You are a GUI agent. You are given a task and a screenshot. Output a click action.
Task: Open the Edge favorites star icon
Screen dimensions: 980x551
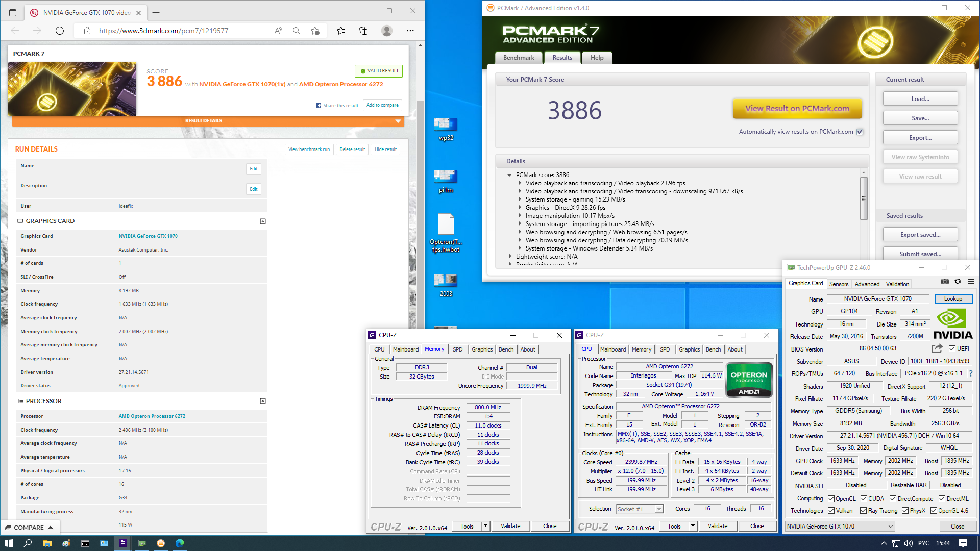pyautogui.click(x=341, y=31)
